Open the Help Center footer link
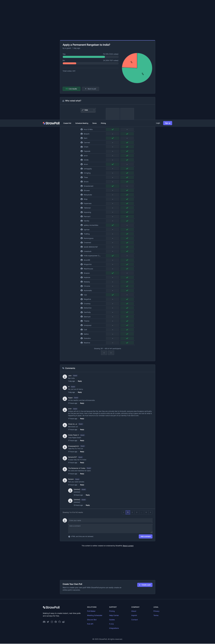The width and height of the screenshot is (215, 644). (x=114, y=615)
